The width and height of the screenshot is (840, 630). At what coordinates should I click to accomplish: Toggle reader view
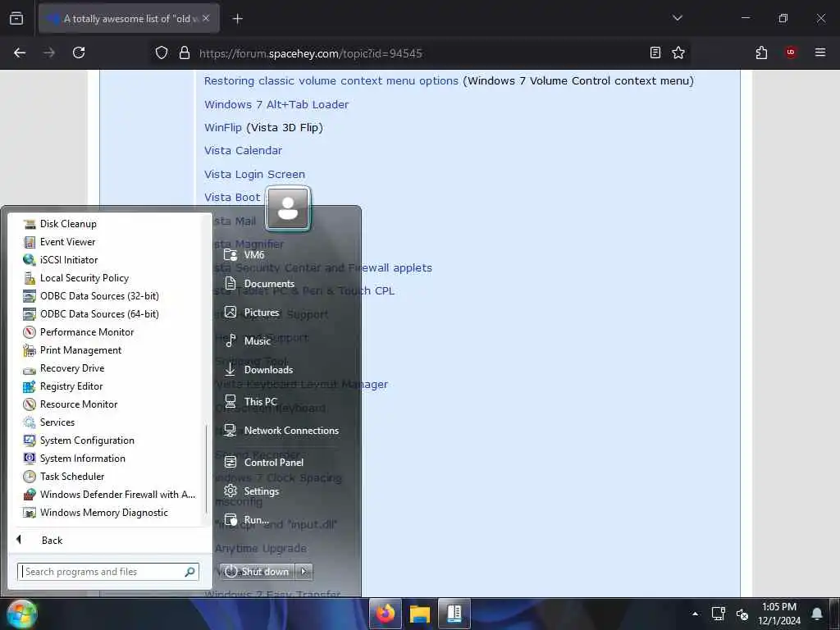(x=655, y=52)
